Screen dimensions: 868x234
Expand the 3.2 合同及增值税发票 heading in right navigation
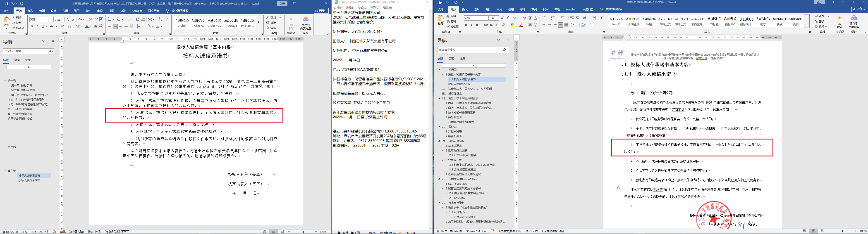[x=447, y=170]
